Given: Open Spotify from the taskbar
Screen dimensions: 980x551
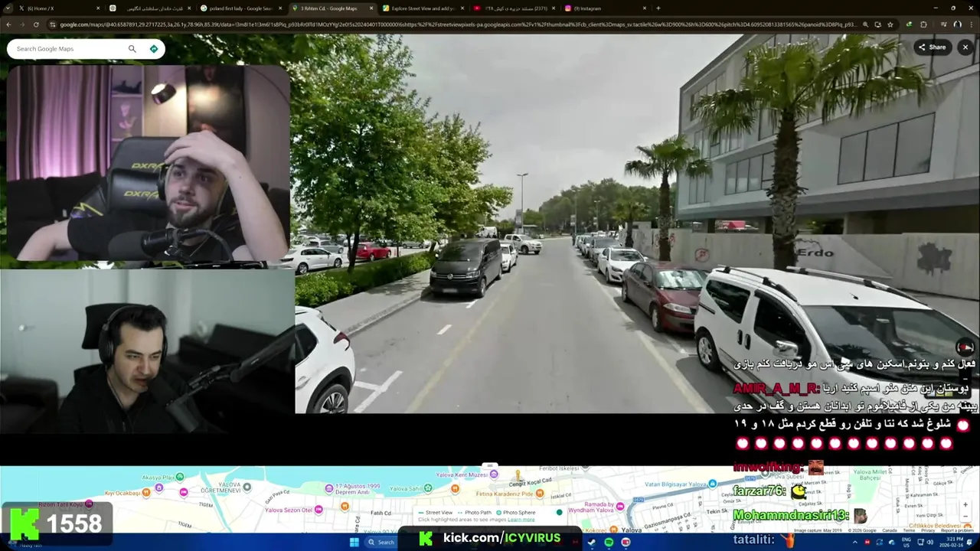Looking at the screenshot, I should point(609,542).
